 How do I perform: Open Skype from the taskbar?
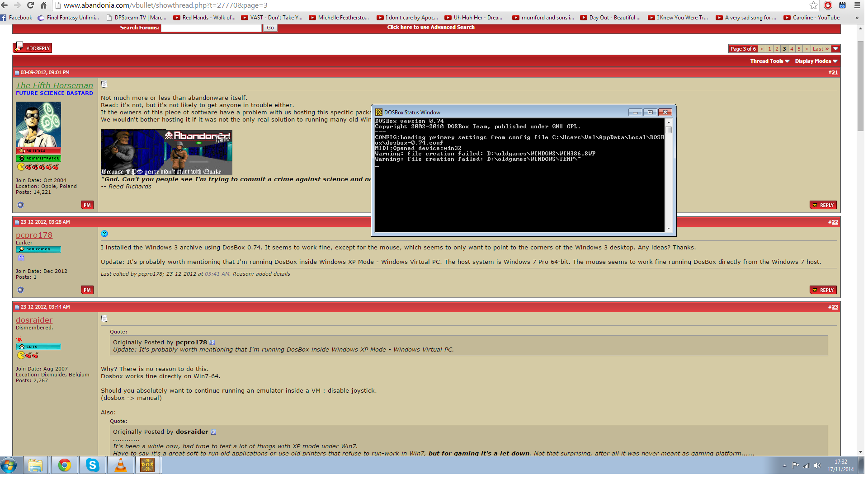(93, 465)
